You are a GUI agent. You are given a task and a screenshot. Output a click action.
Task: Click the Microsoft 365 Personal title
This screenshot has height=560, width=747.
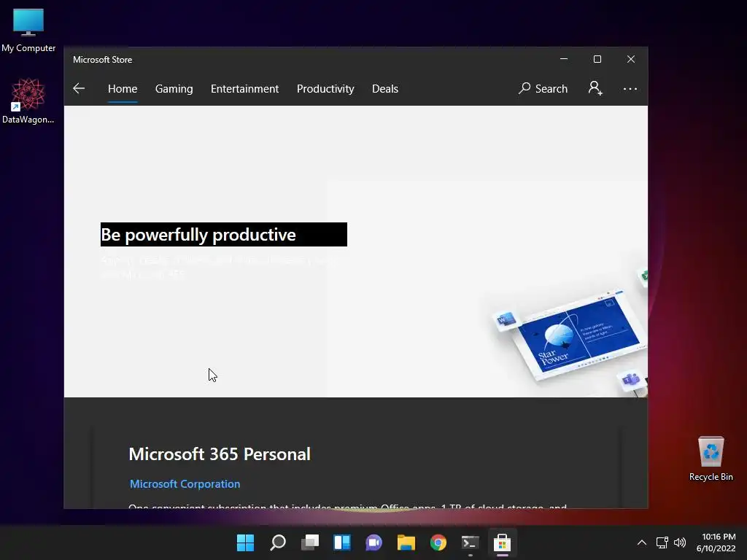220,454
